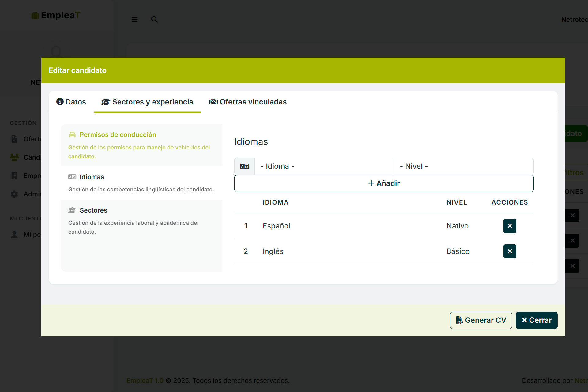Switch to Ofertas vinculadas tab
Viewport: 588px width, 392px height.
pos(247,102)
